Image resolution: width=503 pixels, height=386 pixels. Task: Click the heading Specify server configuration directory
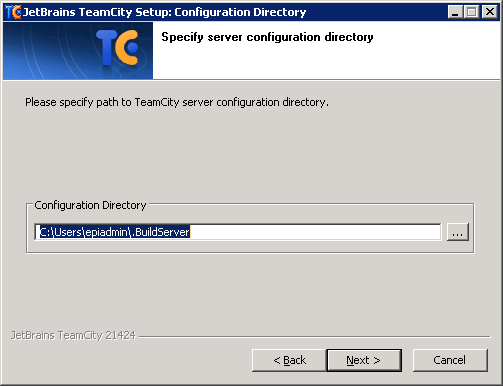click(x=267, y=37)
